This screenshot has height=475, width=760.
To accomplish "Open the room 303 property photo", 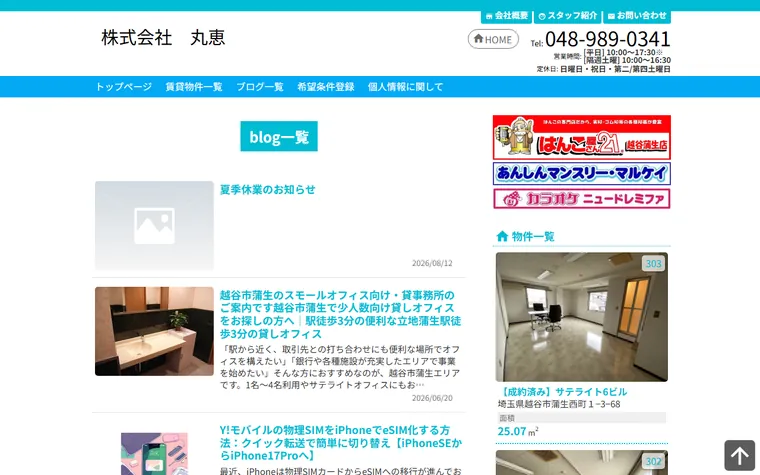I will (x=582, y=317).
